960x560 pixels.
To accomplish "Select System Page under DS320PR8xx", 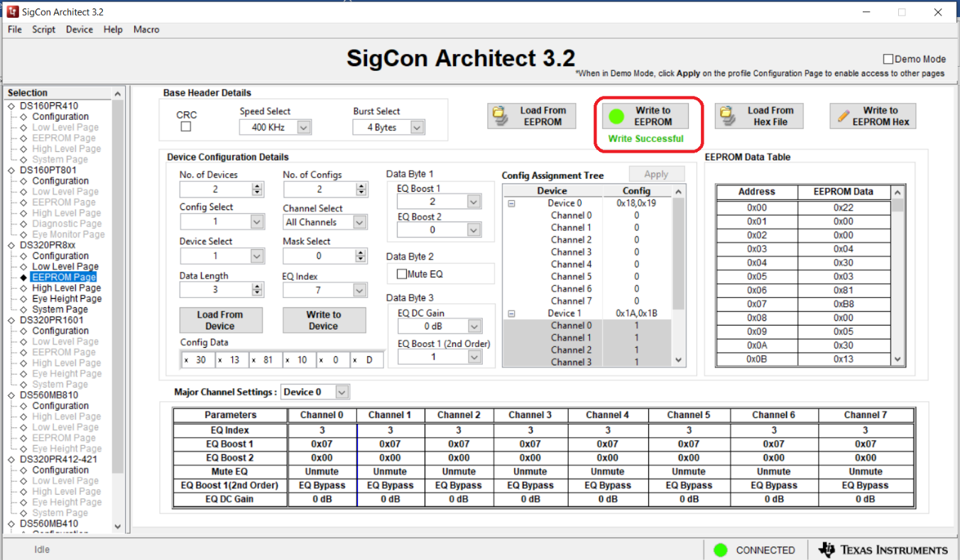I will coord(60,309).
